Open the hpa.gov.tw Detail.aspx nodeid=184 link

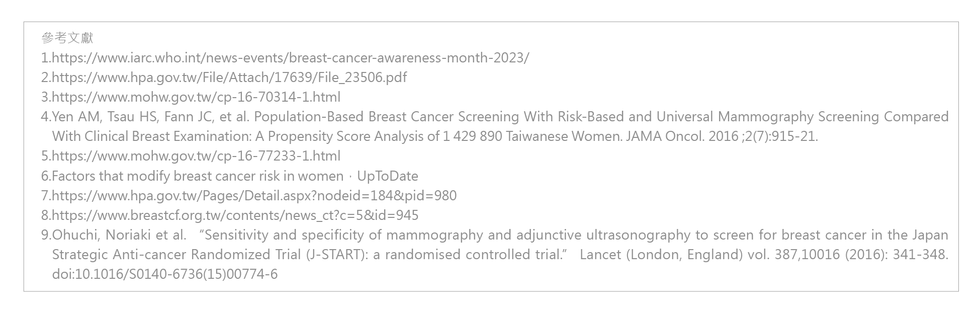click(x=254, y=196)
